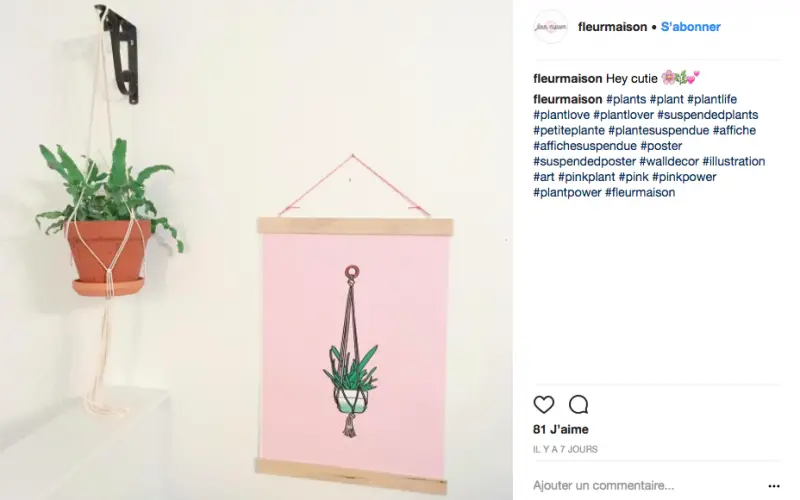The image size is (800, 500).
Task: Open fleurmaison profile picture avatar
Action: (551, 27)
